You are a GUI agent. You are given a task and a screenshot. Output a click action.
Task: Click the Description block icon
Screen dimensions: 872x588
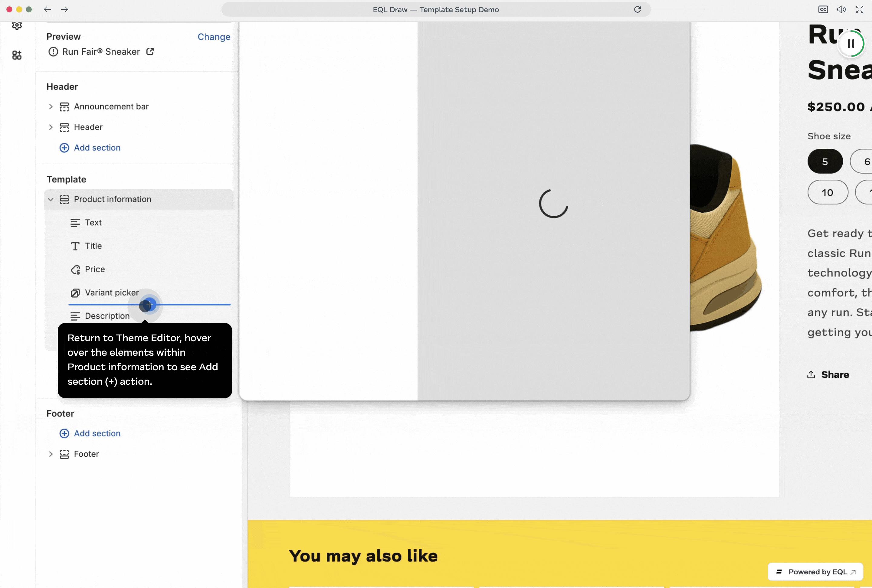tap(75, 316)
